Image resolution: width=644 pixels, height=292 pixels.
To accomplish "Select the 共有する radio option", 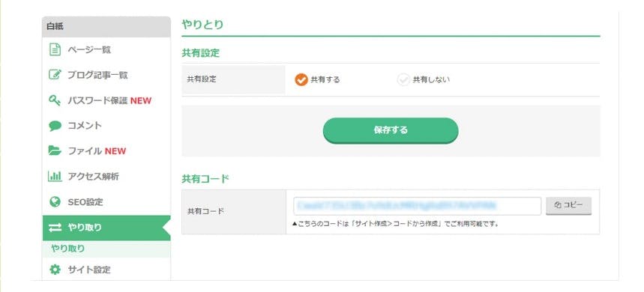I will [317, 79].
